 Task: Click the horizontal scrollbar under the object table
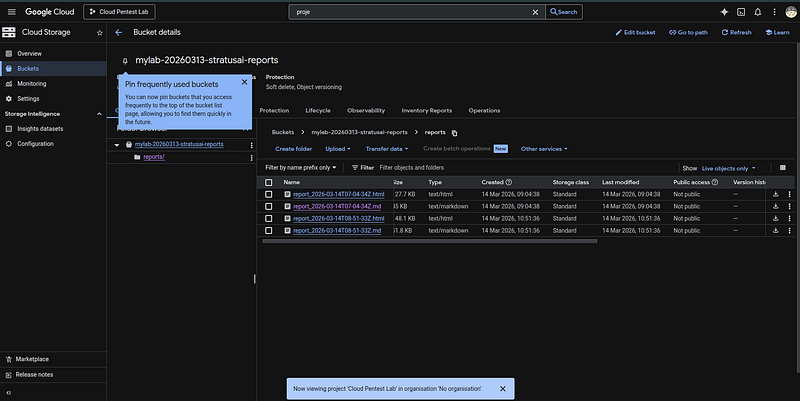[430, 241]
